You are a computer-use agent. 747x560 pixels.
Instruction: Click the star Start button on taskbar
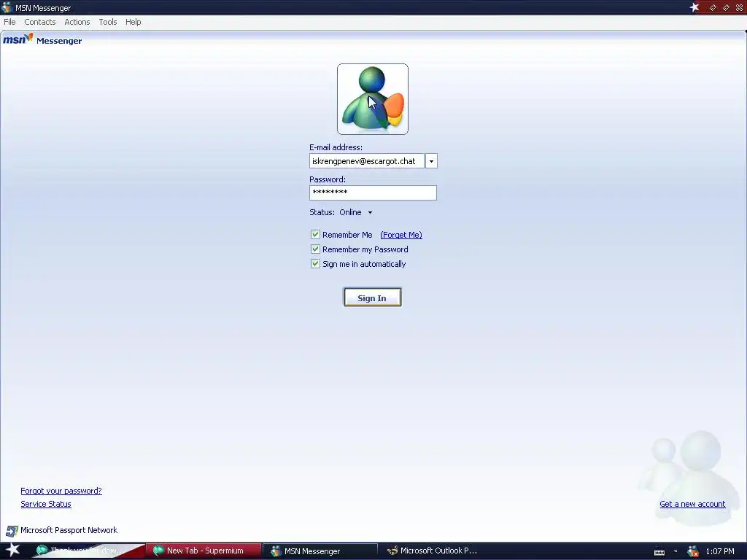click(x=12, y=550)
